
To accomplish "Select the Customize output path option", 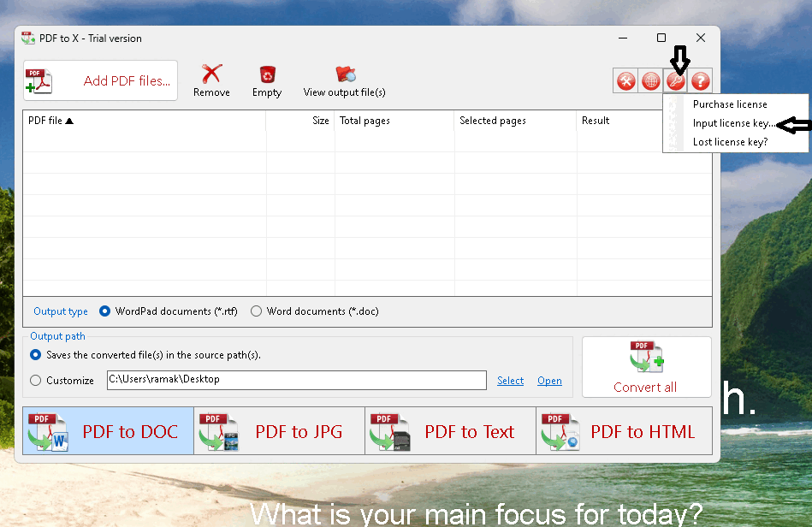I will tap(36, 381).
